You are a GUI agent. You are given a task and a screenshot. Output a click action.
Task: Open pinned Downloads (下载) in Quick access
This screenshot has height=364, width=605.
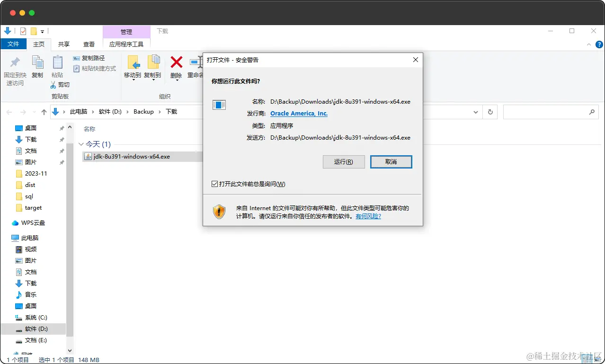point(31,140)
